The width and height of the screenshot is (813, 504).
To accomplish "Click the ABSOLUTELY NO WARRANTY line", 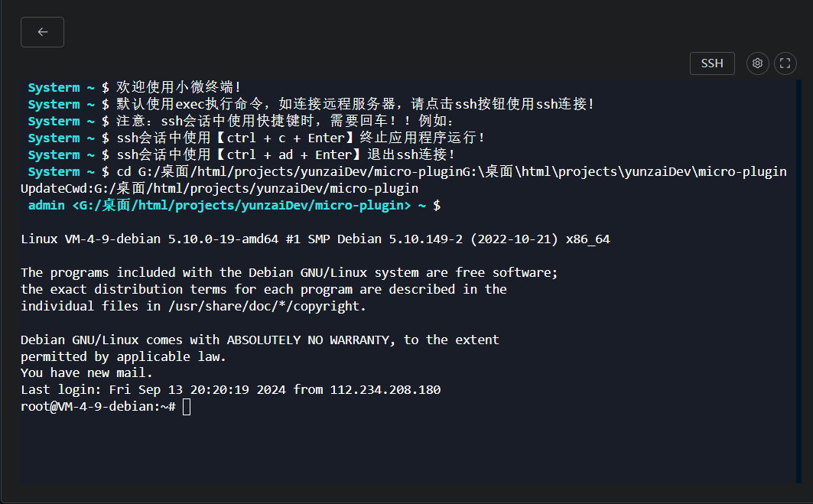I will coord(260,340).
